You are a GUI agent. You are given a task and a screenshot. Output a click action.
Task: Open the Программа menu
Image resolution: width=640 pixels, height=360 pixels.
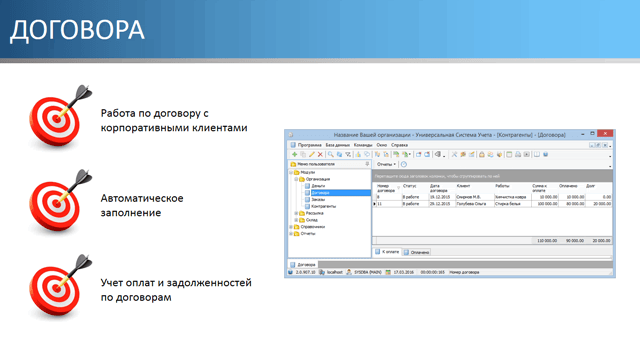click(x=309, y=145)
